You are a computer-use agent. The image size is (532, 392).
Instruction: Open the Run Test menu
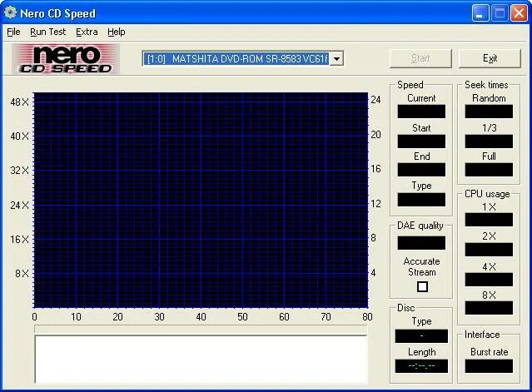pos(47,32)
